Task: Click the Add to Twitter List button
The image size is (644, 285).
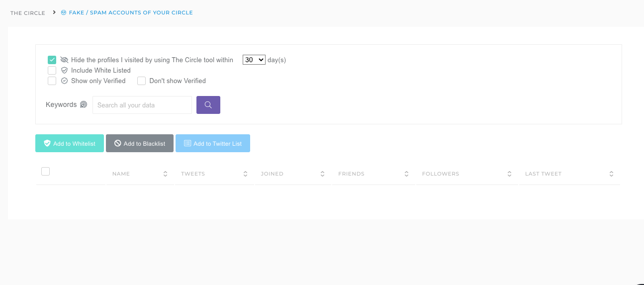Action: (213, 143)
